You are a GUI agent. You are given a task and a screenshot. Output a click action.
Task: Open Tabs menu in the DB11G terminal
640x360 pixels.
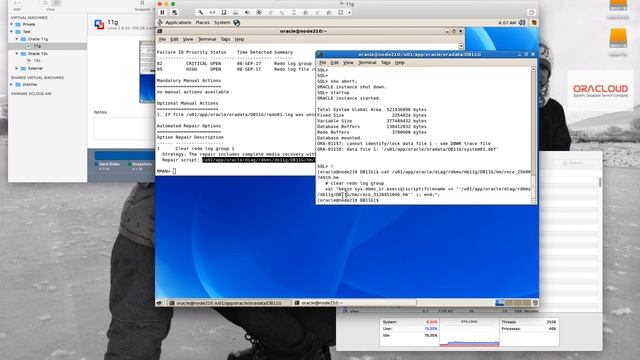(386, 62)
